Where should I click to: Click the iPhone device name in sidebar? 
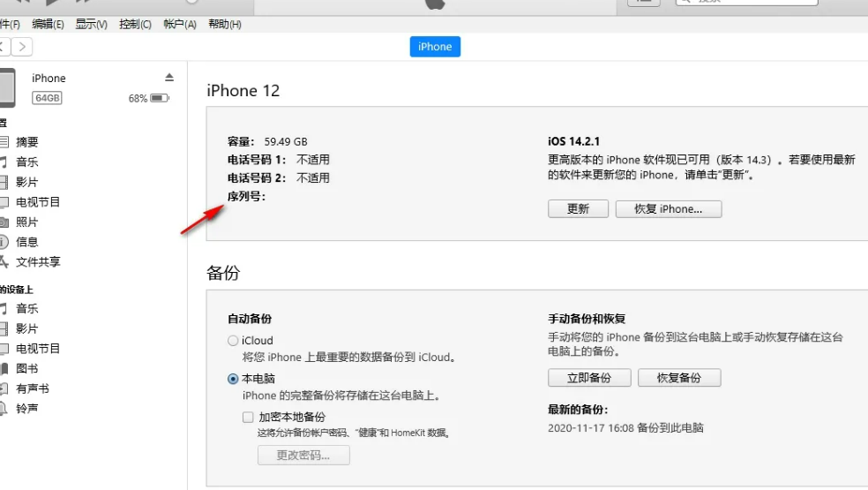click(49, 79)
